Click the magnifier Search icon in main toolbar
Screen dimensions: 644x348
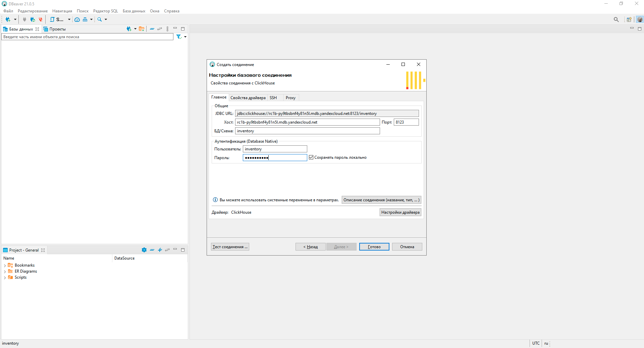click(x=100, y=19)
